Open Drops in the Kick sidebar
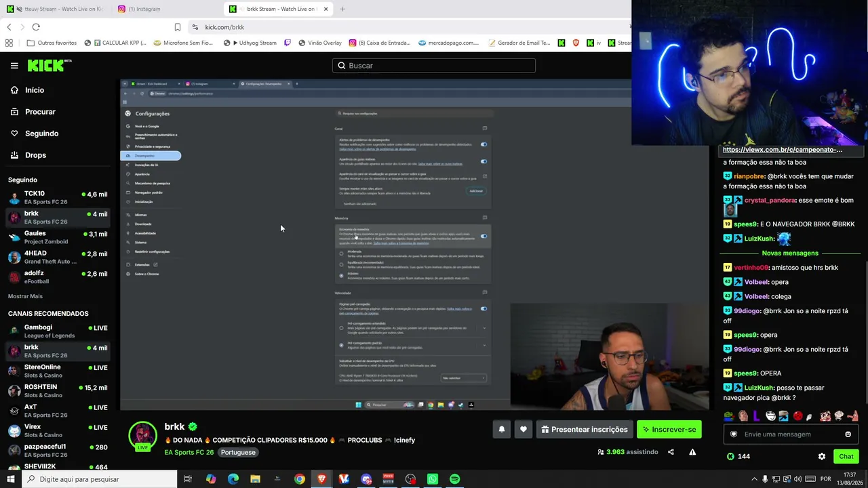This screenshot has width=868, height=488. coord(28,155)
